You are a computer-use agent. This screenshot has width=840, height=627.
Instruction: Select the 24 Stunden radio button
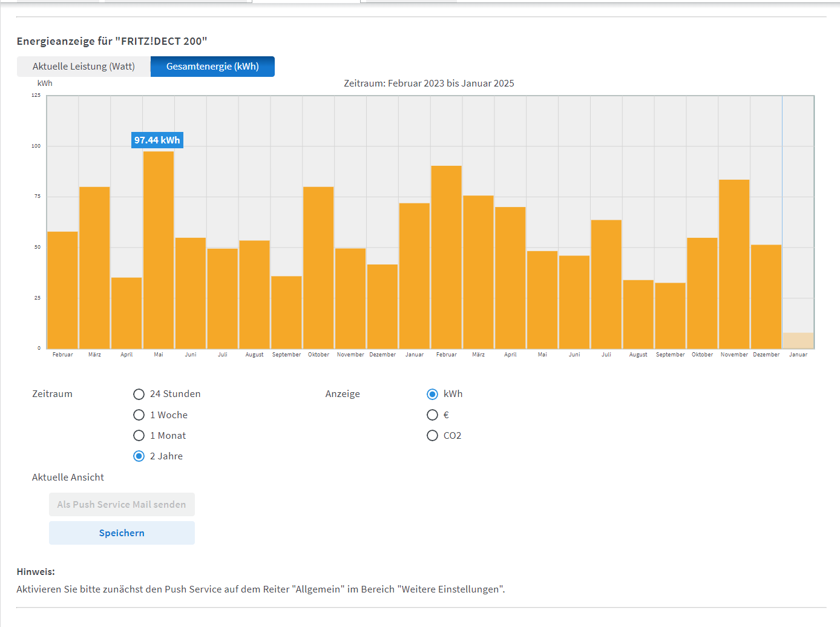click(139, 394)
